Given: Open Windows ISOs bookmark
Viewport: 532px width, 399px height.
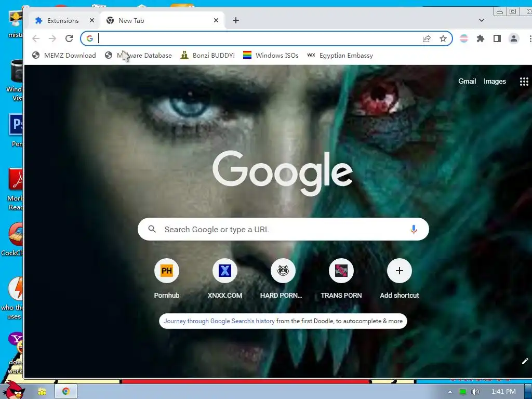Looking at the screenshot, I should (x=271, y=55).
